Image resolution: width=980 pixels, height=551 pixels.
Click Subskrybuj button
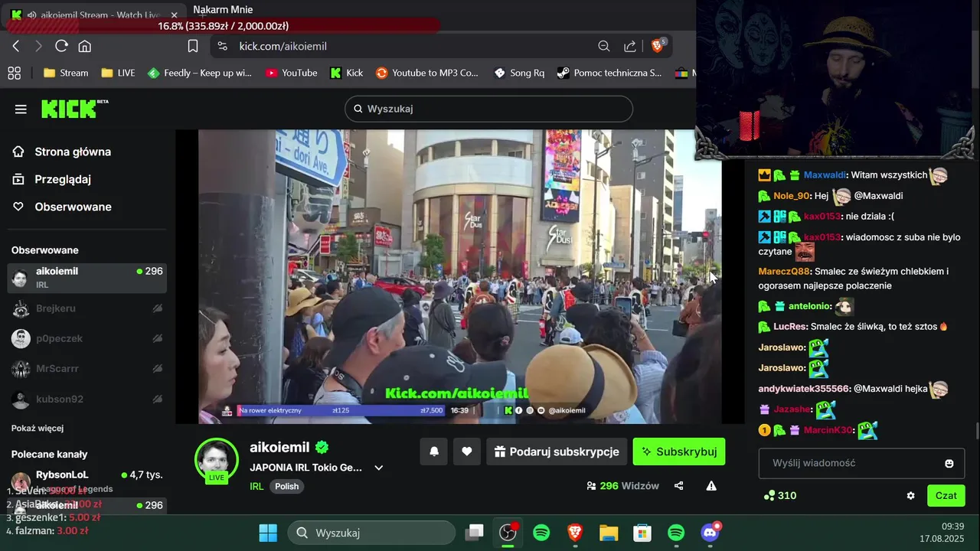point(679,452)
